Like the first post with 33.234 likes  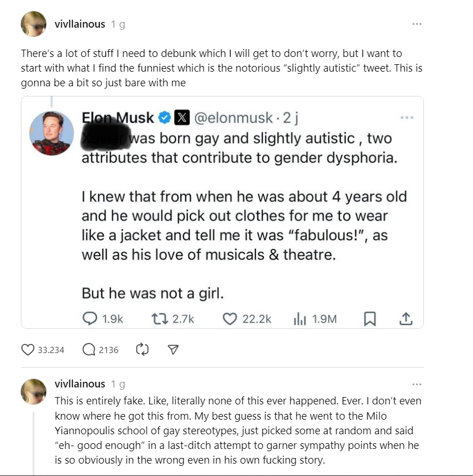28,350
